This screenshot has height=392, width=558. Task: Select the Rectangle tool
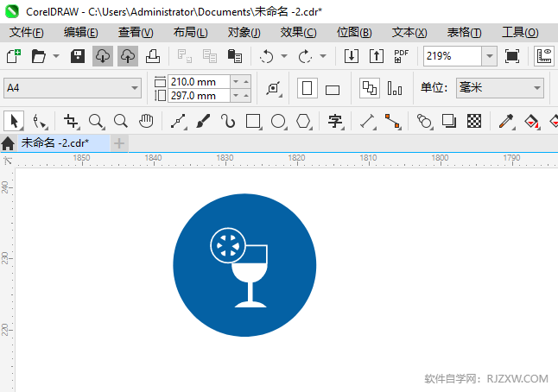[253, 121]
